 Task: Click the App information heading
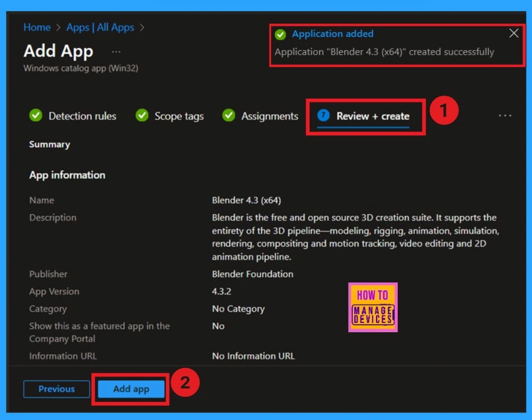point(67,175)
